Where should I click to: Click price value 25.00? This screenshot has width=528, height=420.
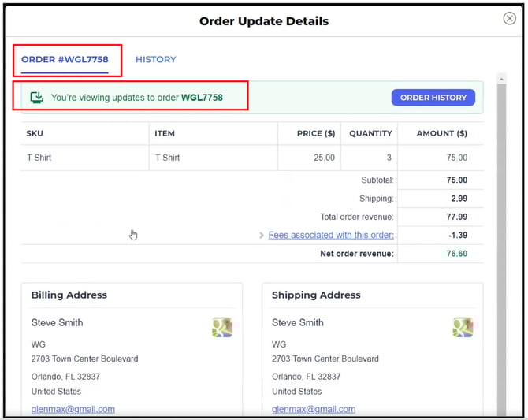click(324, 158)
